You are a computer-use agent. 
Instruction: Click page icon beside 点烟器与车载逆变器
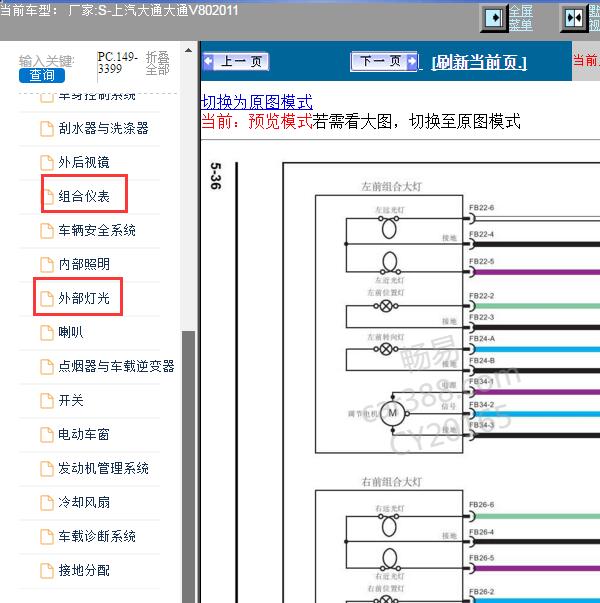pos(47,366)
